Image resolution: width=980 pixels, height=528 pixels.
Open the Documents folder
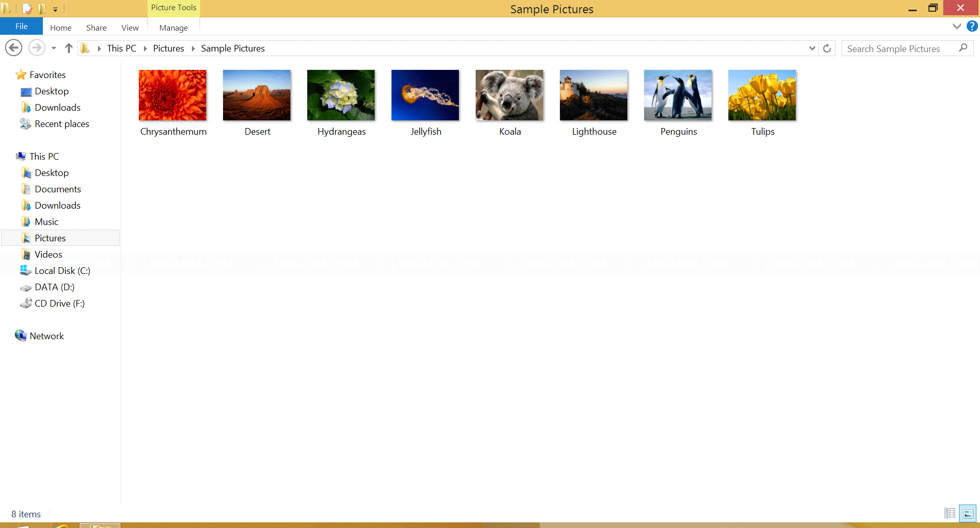[x=58, y=189]
